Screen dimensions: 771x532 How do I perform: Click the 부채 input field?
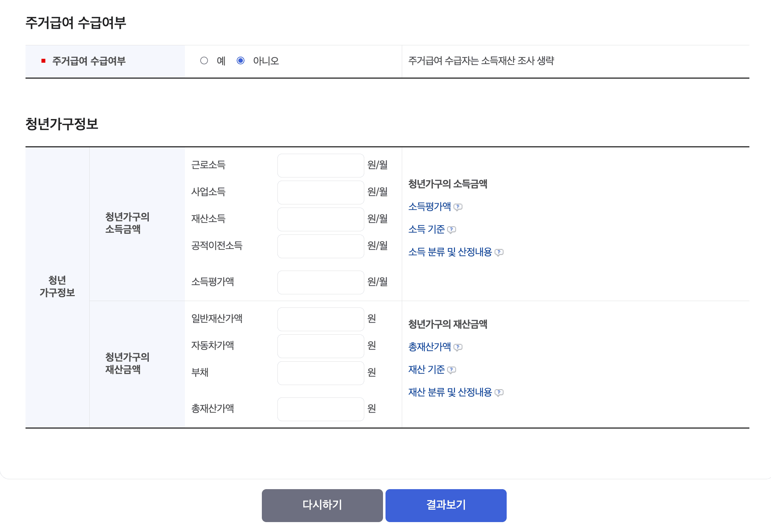[320, 373]
